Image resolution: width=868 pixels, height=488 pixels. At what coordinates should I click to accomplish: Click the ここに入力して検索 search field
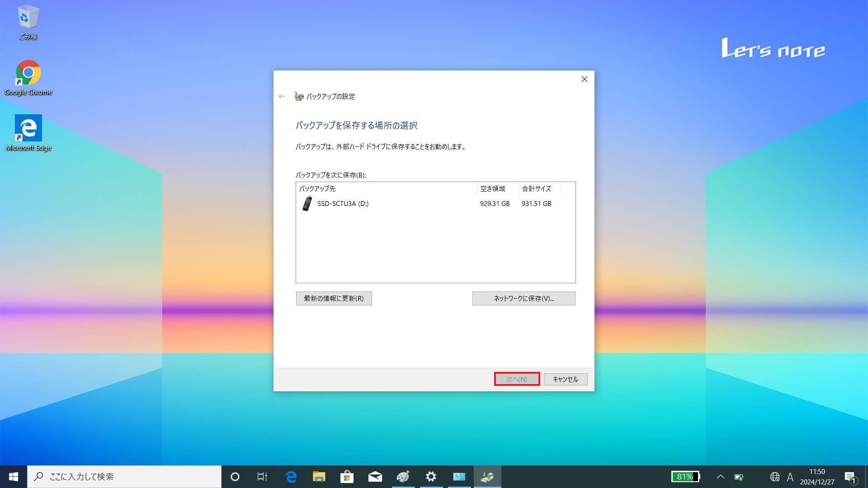click(x=122, y=476)
